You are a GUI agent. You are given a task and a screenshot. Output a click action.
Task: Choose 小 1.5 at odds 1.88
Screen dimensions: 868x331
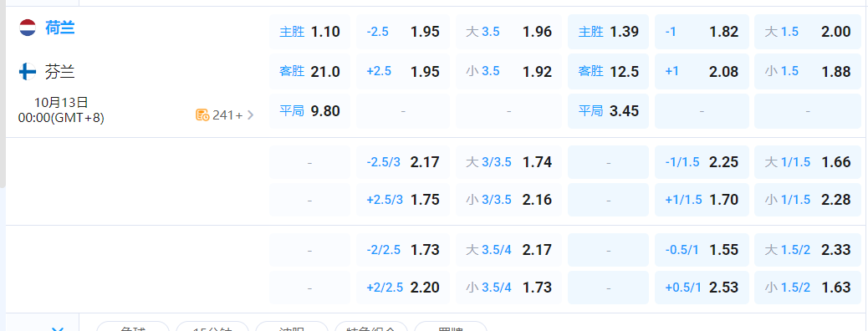808,71
